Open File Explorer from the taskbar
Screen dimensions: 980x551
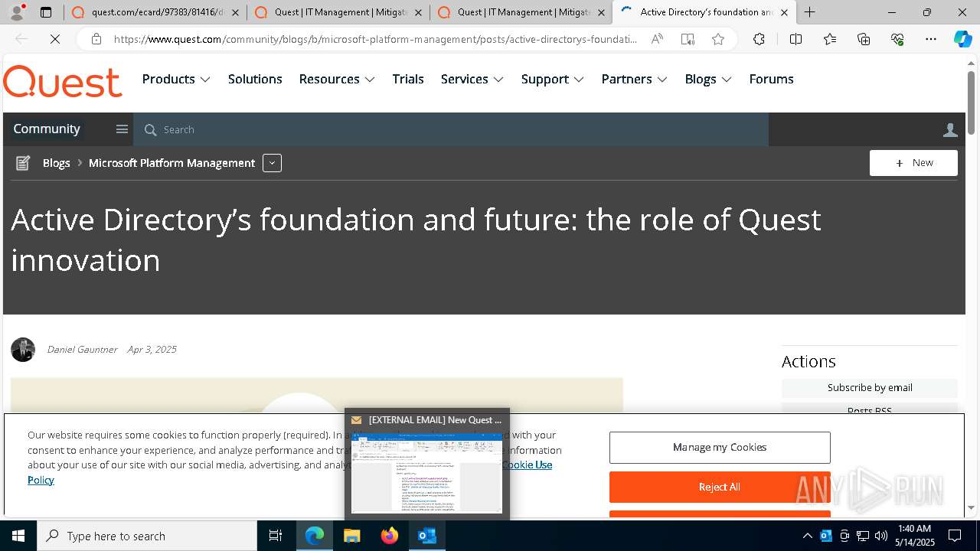pyautogui.click(x=351, y=536)
